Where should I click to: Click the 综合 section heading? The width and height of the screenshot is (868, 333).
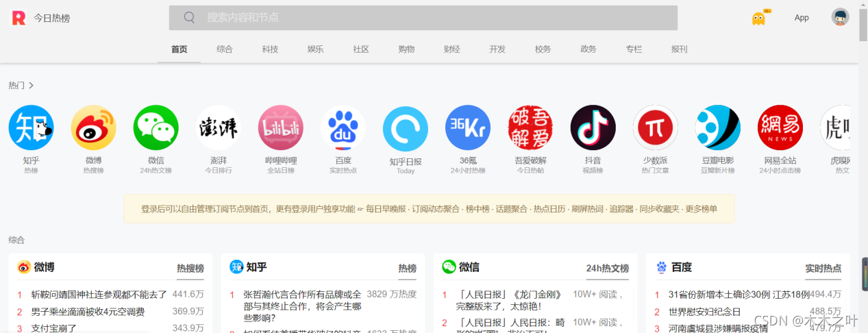(x=16, y=240)
